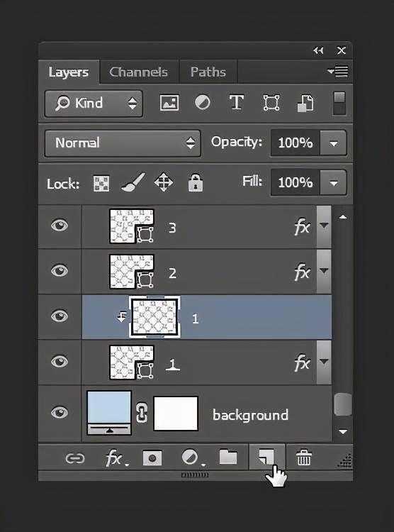
Task: Add a layer style with fx button
Action: [x=116, y=459]
